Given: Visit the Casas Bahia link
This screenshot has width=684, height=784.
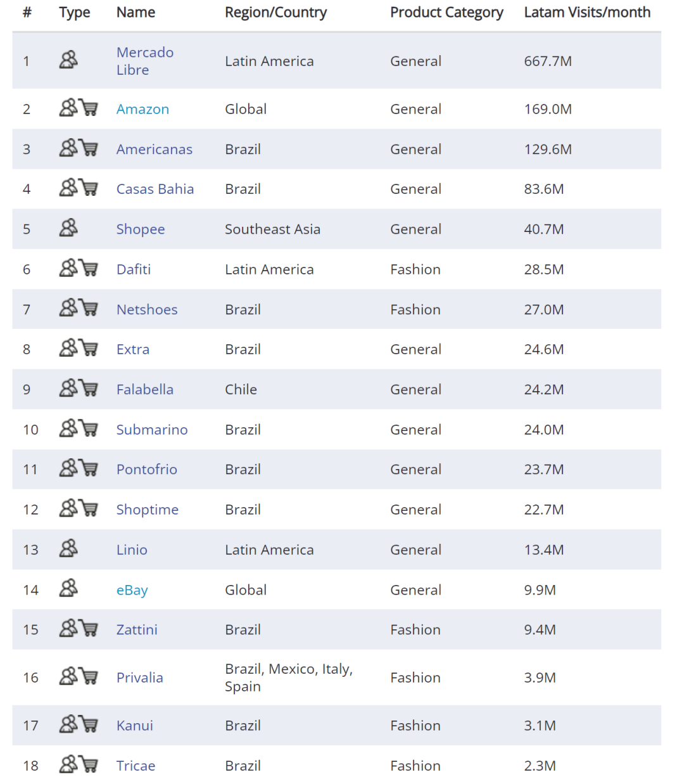Looking at the screenshot, I should coord(155,189).
